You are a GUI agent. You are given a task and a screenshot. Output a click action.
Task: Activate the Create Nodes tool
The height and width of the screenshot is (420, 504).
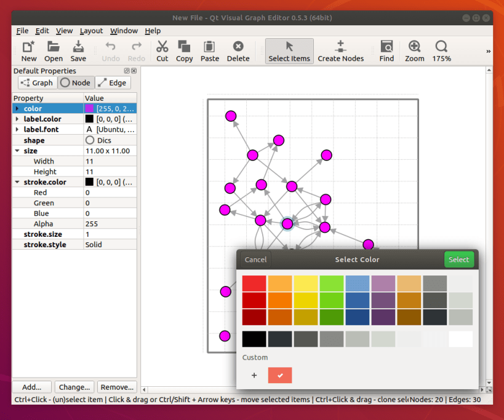coord(341,51)
